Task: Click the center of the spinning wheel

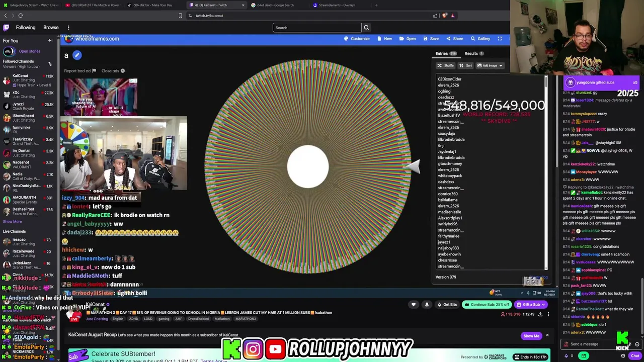Action: [308, 167]
